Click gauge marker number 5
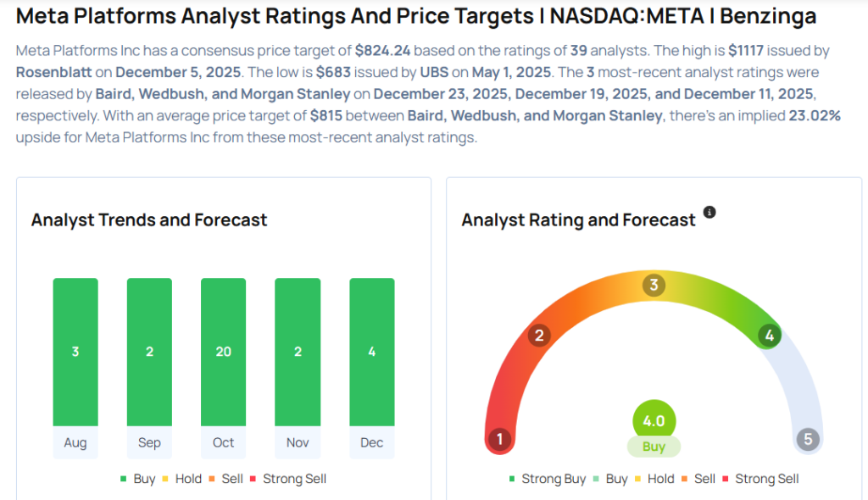Screen dimensions: 868x500 (x=808, y=439)
